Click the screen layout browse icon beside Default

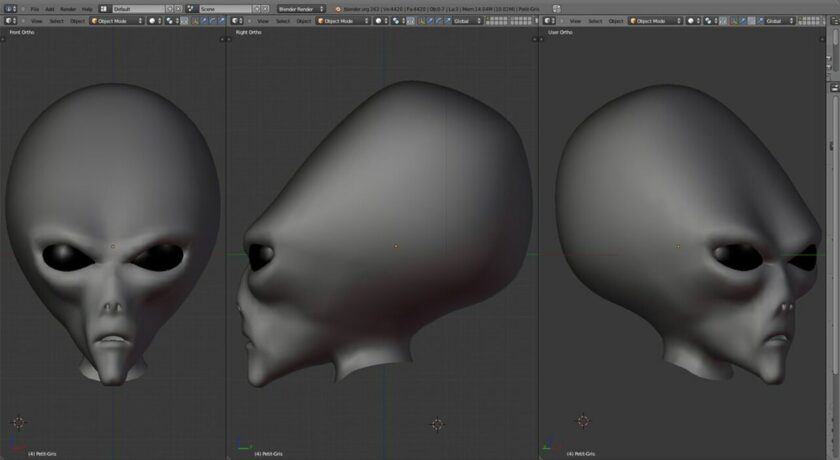pyautogui.click(x=104, y=9)
